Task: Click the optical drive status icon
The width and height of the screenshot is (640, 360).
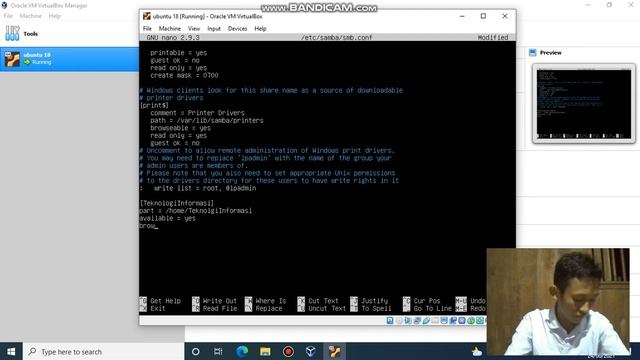Action: (x=399, y=320)
